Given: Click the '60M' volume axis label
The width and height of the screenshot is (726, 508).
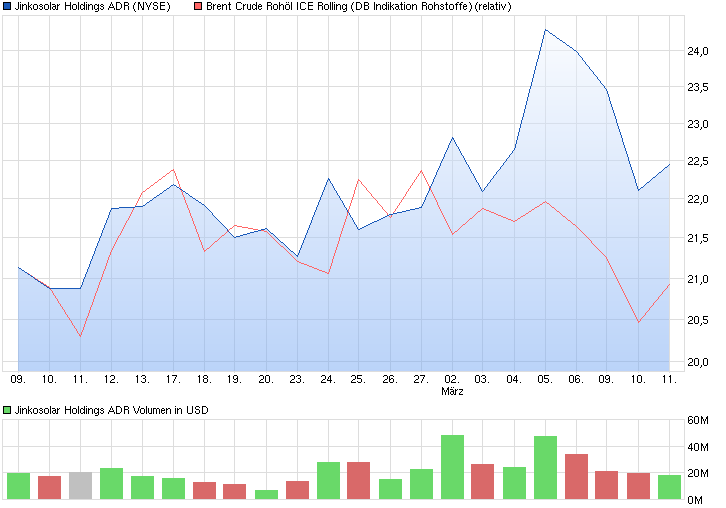Looking at the screenshot, I should coord(698,420).
